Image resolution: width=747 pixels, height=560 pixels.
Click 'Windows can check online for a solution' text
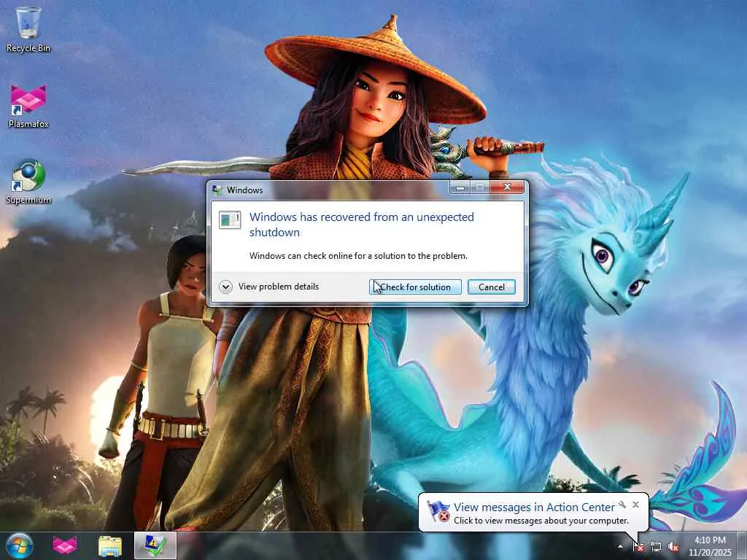(x=358, y=256)
